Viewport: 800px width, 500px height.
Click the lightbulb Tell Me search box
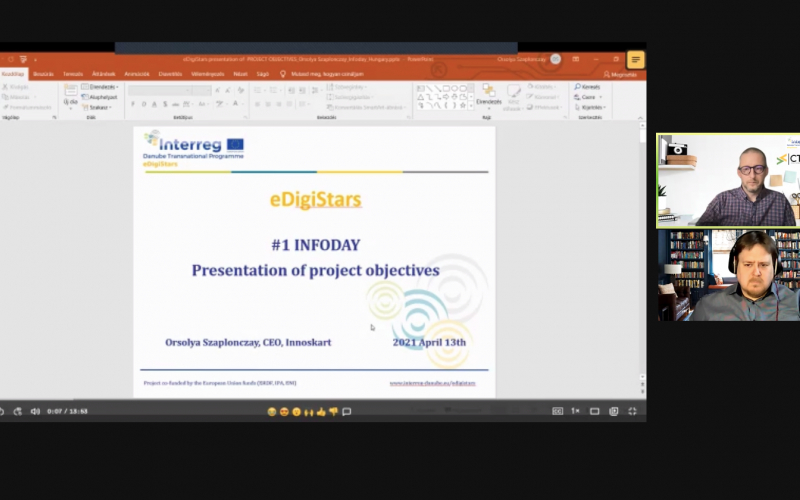coord(322,74)
